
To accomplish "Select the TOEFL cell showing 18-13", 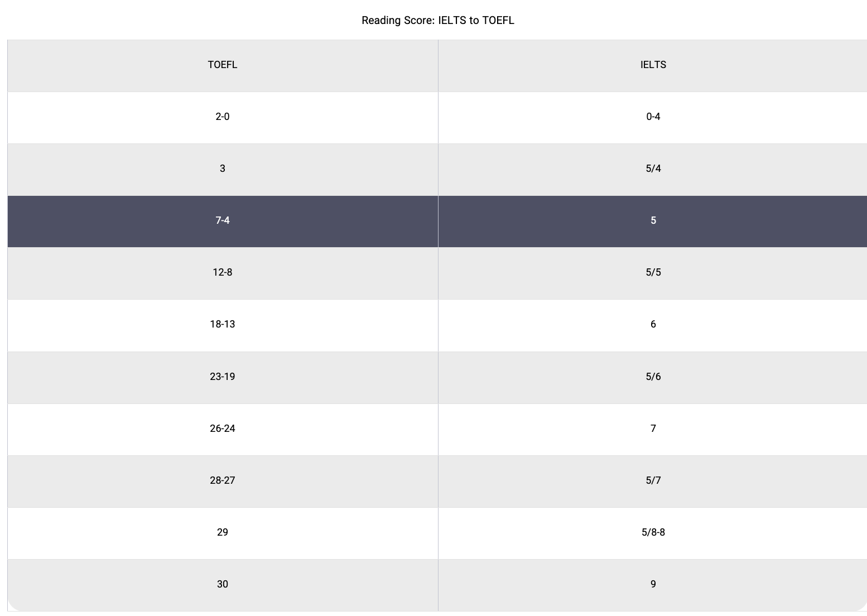I will pos(223,324).
